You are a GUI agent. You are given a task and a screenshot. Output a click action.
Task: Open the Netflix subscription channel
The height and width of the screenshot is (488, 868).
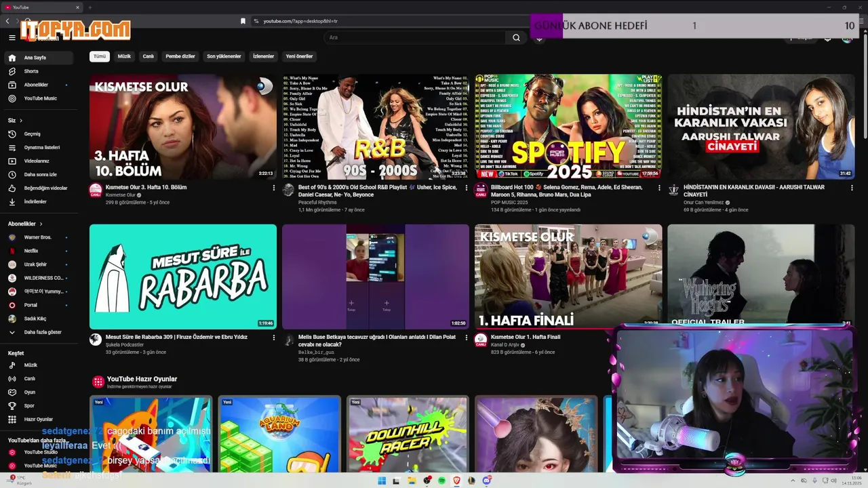38,251
